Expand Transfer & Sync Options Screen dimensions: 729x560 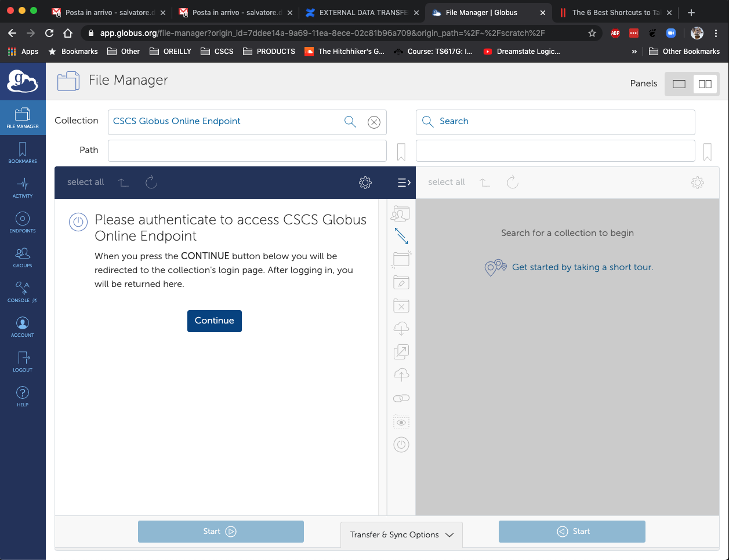(x=401, y=534)
